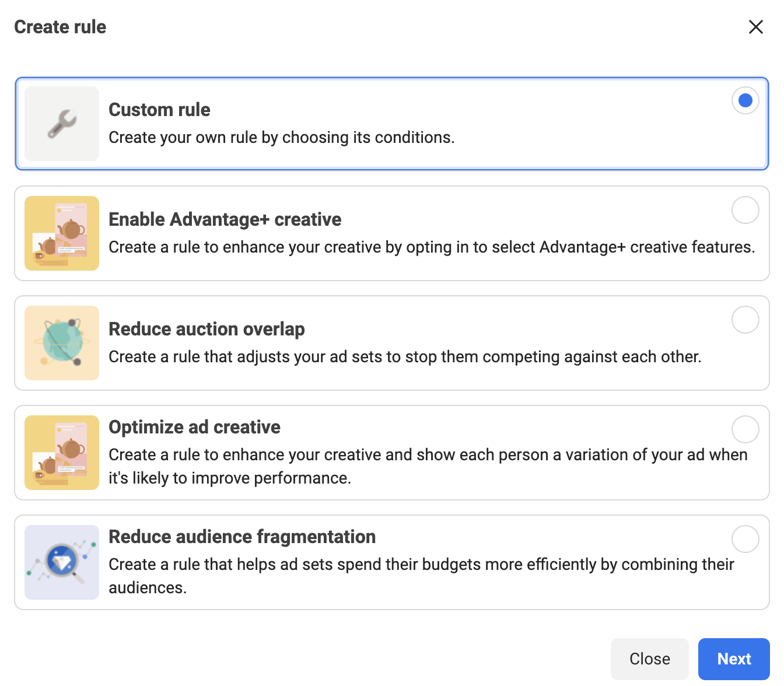Select the Custom rule radio button

[x=745, y=100]
